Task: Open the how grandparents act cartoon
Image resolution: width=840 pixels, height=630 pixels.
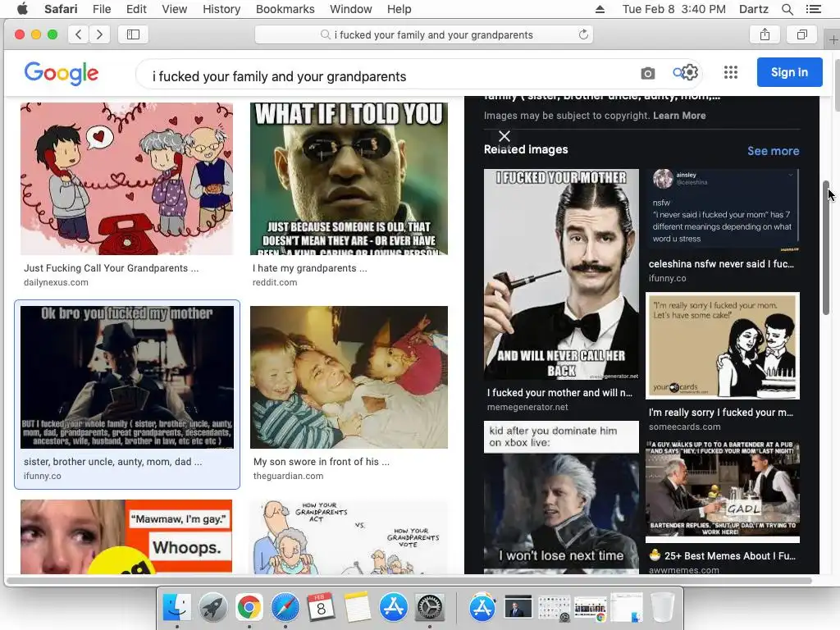Action: [349, 536]
